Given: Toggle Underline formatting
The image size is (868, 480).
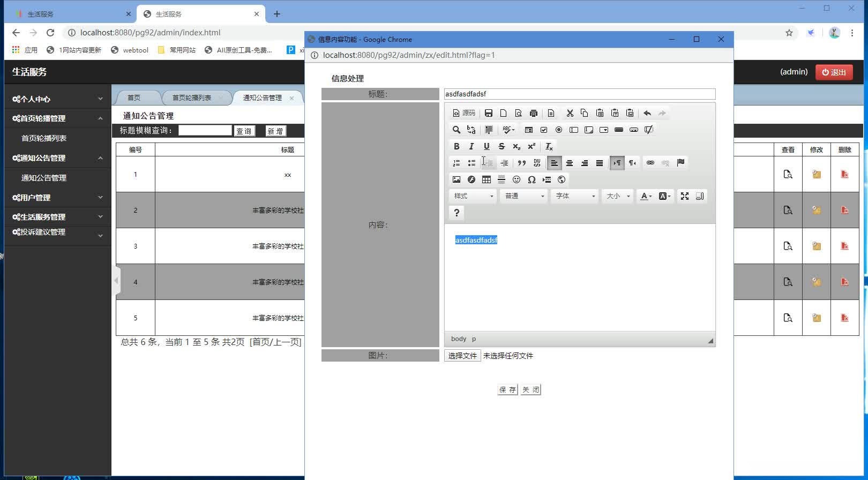Looking at the screenshot, I should click(487, 146).
